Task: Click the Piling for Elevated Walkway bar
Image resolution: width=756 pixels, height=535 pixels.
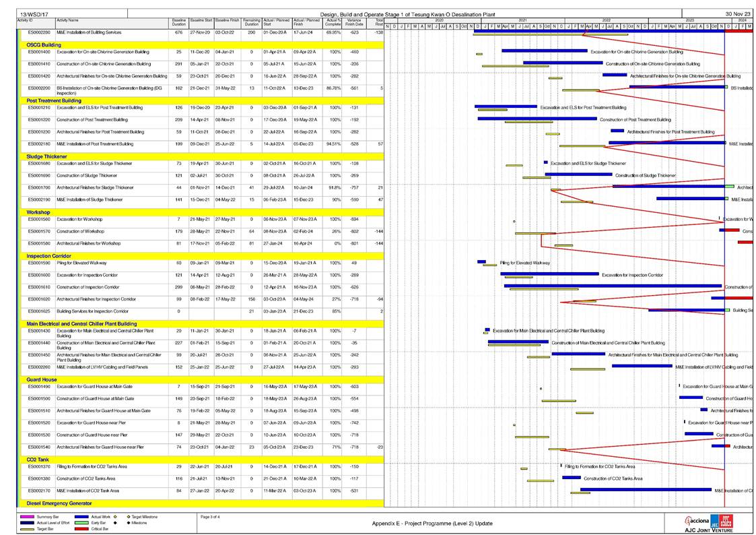Action: coord(481,262)
